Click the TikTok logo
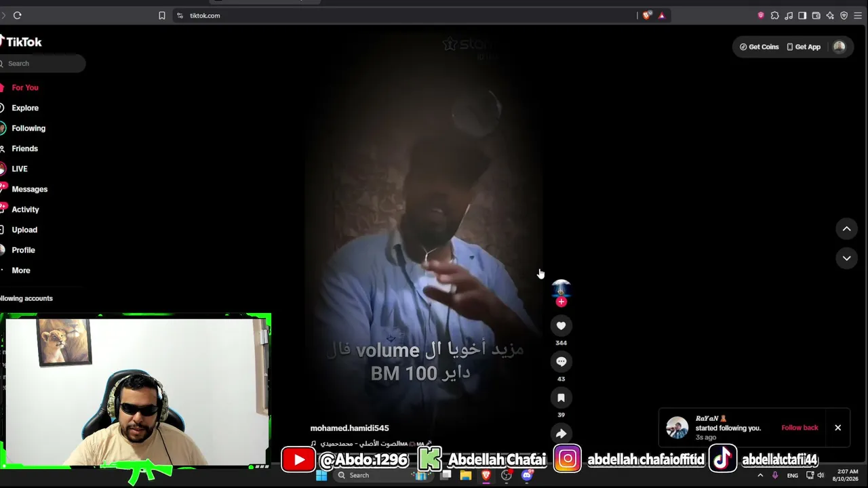The width and height of the screenshot is (868, 488). pyautogui.click(x=21, y=41)
